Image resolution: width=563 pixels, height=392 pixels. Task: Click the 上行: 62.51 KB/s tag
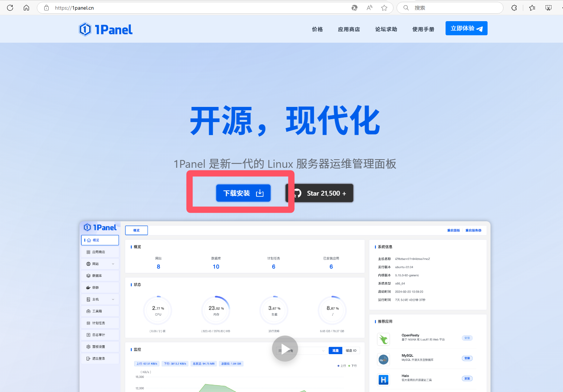[x=147, y=364]
